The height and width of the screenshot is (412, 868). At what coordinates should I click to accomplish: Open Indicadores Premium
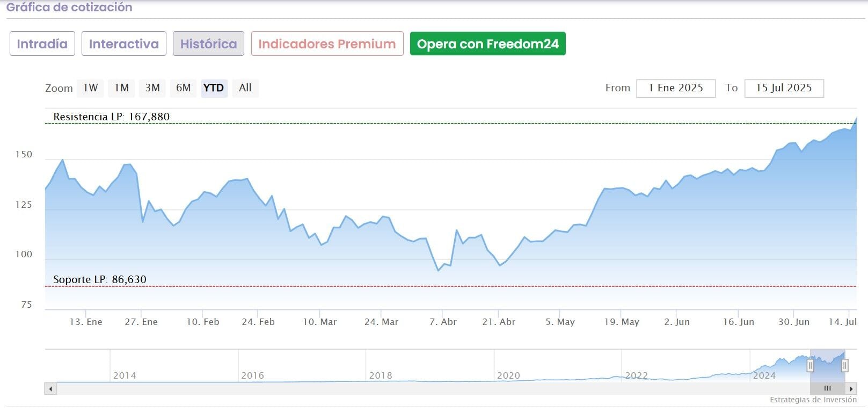point(327,44)
